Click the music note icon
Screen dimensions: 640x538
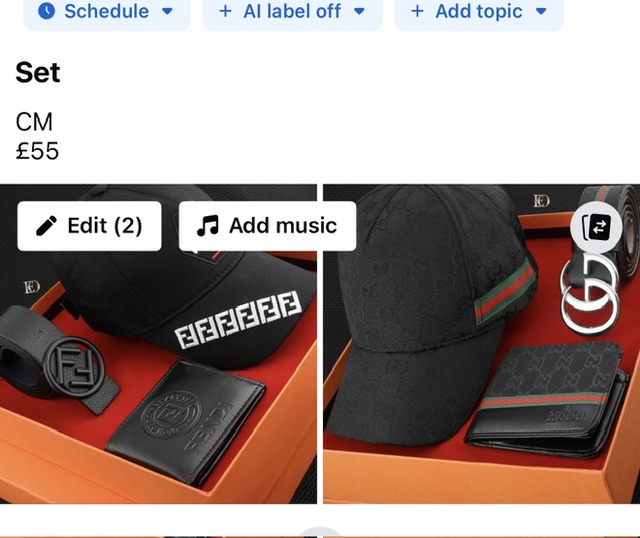[208, 226]
